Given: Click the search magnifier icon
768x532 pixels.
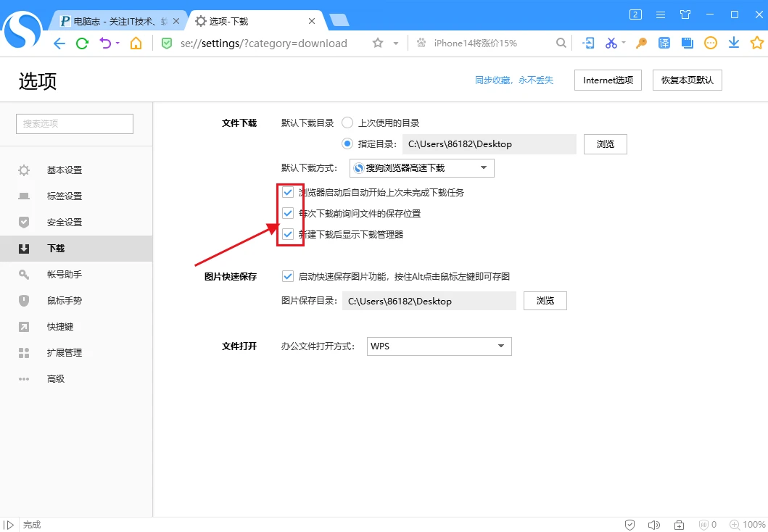Looking at the screenshot, I should click(x=561, y=43).
